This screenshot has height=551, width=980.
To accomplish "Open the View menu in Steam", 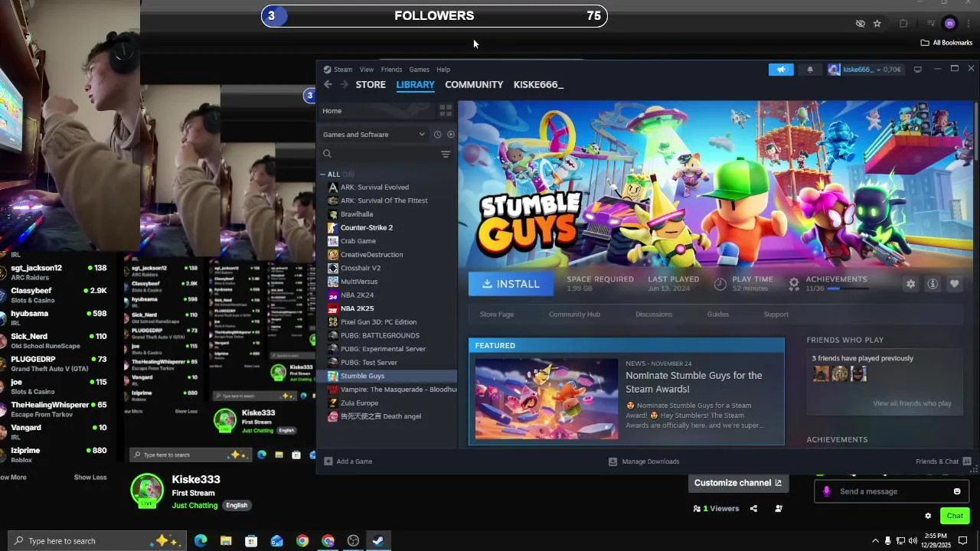I will coord(367,70).
